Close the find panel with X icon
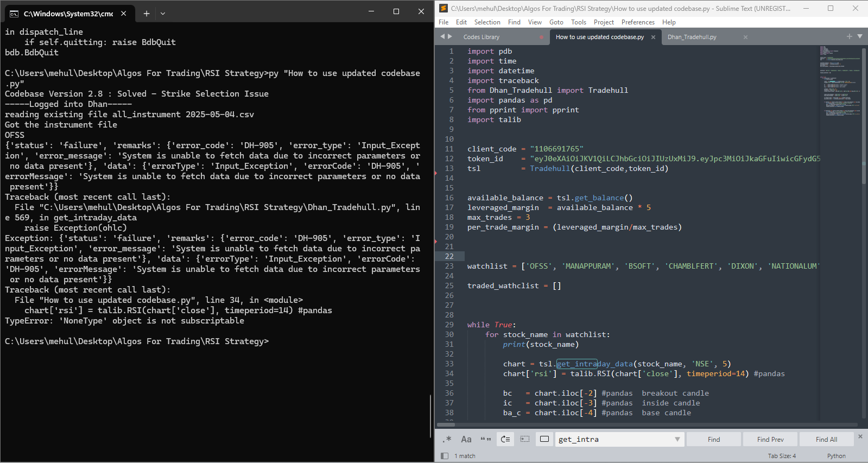Viewport: 868px width, 463px height. [x=860, y=436]
